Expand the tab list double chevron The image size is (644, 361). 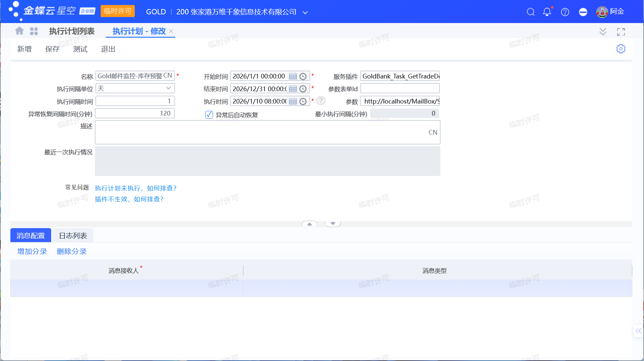tap(603, 32)
